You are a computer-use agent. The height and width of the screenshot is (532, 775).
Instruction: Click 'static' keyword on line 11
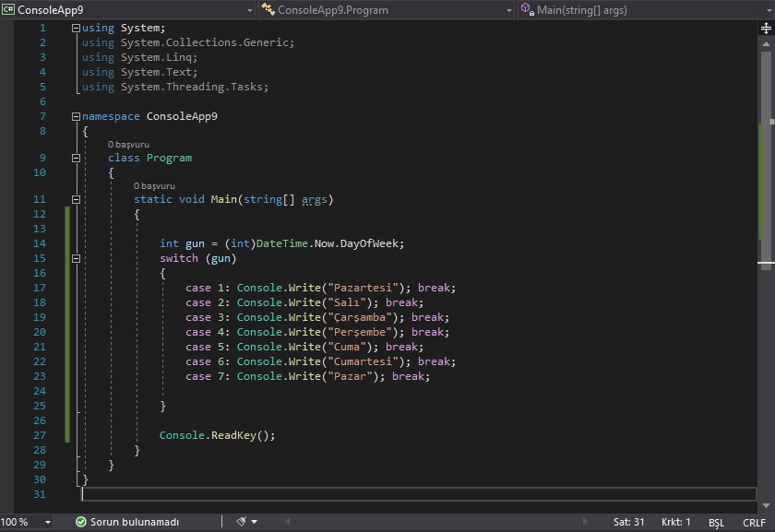pos(153,199)
